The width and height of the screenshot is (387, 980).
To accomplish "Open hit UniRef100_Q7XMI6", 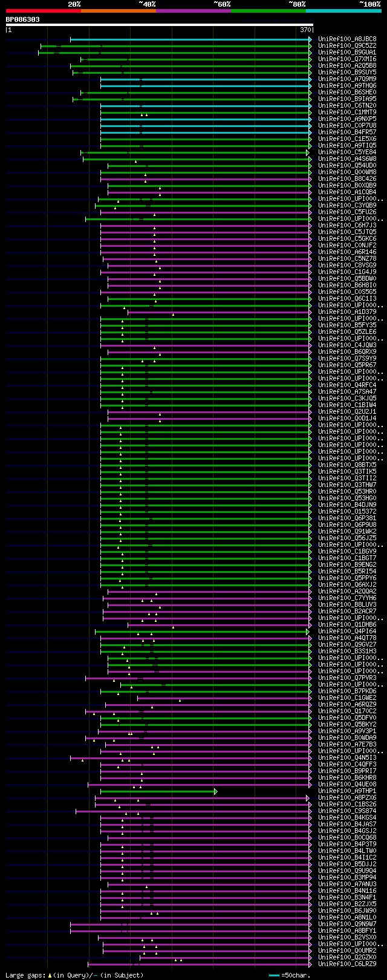I will click(347, 59).
